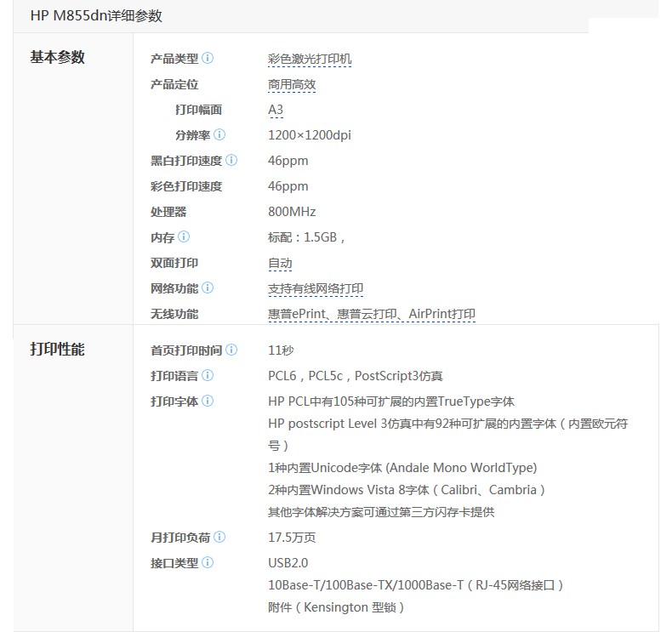Select the 800MHz processor value
672x632 pixels.
click(x=292, y=212)
